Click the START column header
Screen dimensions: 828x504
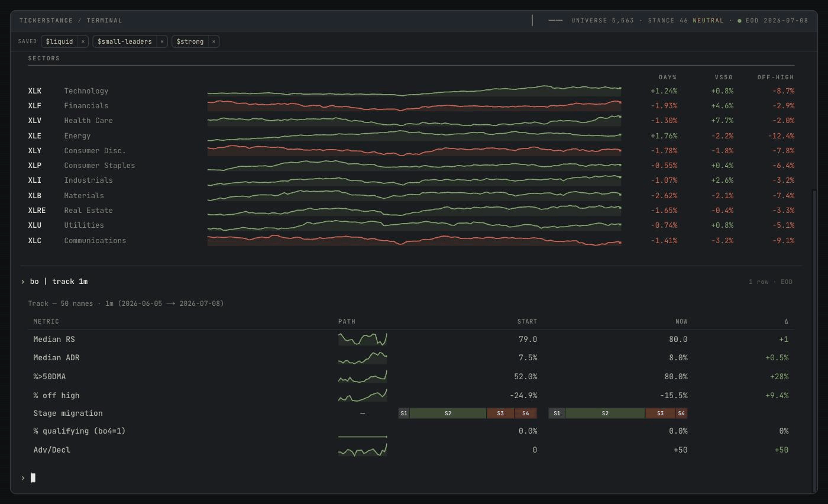click(527, 322)
